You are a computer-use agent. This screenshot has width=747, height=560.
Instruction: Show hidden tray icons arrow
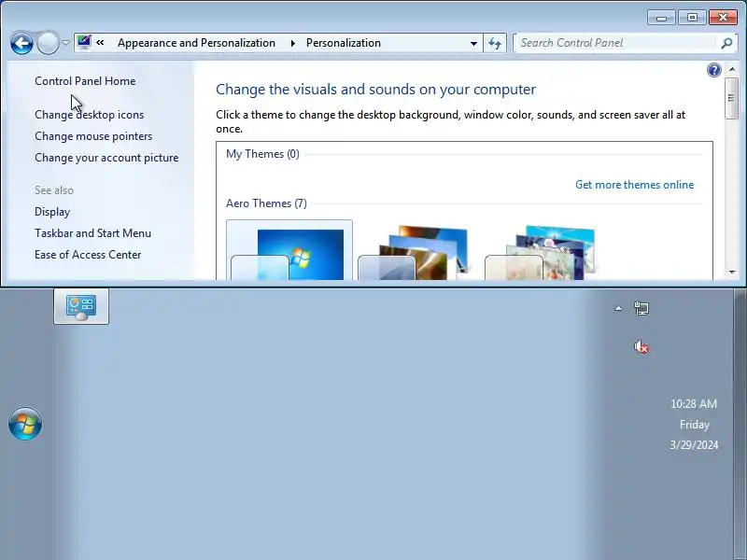click(x=618, y=309)
